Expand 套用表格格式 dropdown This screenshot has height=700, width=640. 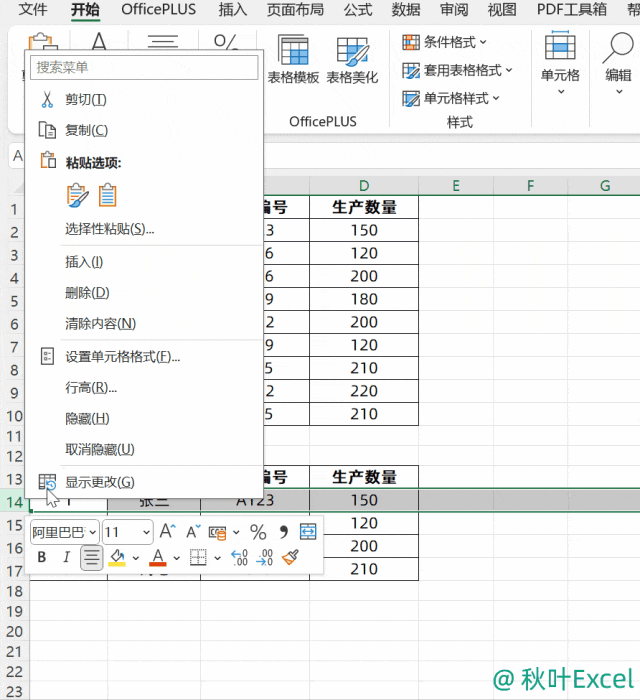pyautogui.click(x=509, y=71)
